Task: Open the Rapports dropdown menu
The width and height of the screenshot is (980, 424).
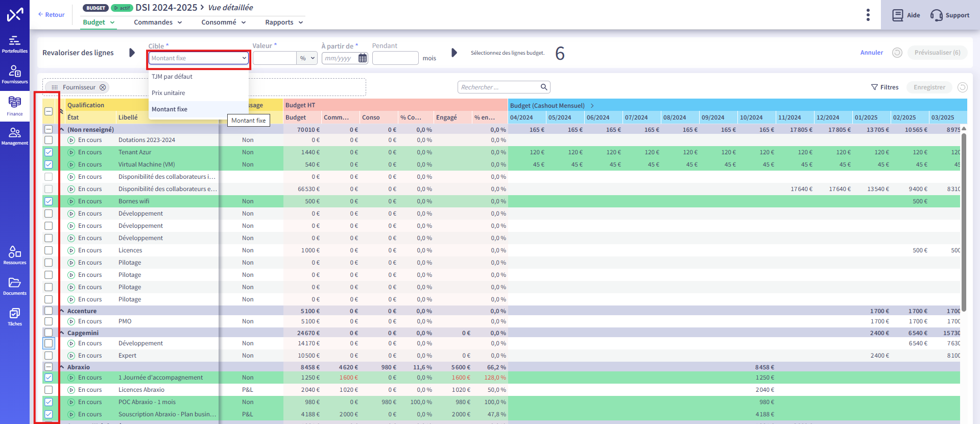Action: point(284,22)
